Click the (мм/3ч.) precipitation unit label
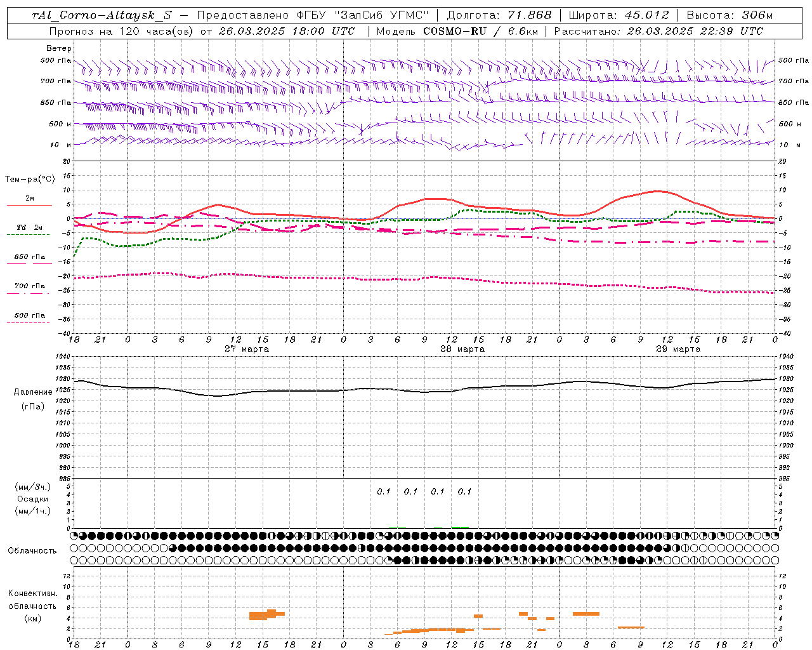The height and width of the screenshot is (650, 812). click(33, 487)
